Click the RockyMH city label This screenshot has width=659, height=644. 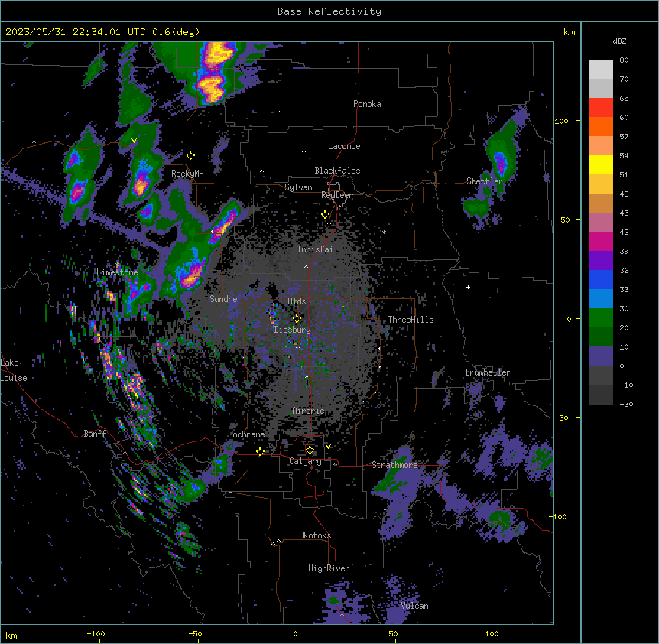coord(187,173)
